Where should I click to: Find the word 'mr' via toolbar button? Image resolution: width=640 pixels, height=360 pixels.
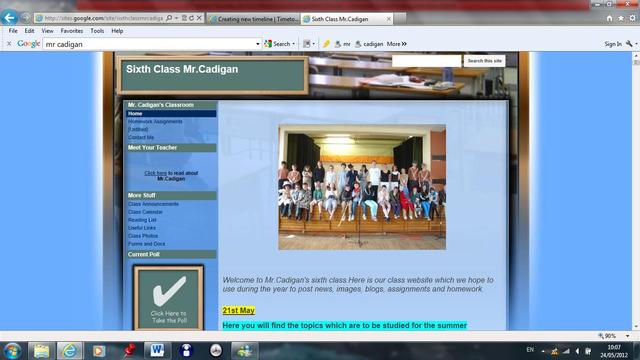tap(342, 44)
